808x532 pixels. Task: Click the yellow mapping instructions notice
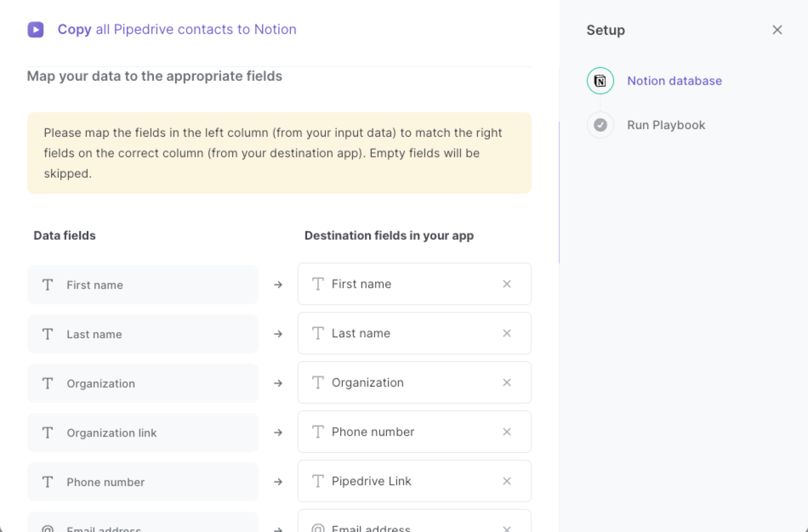279,153
